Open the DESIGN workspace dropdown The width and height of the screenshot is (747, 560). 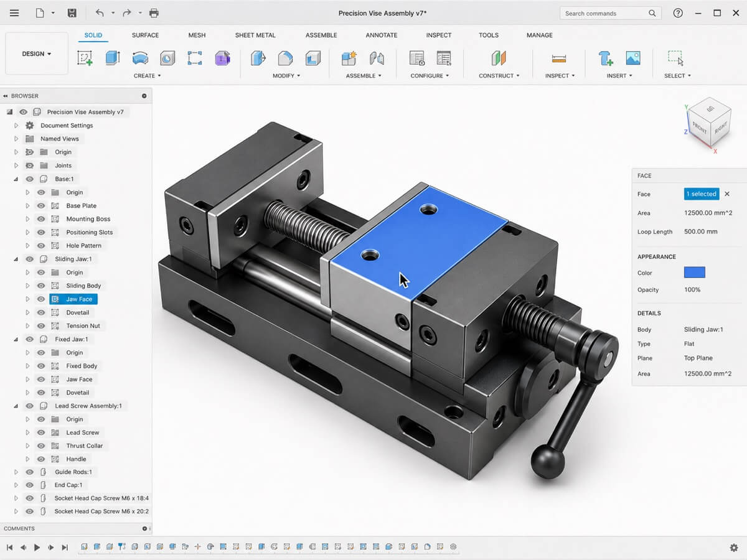(37, 54)
